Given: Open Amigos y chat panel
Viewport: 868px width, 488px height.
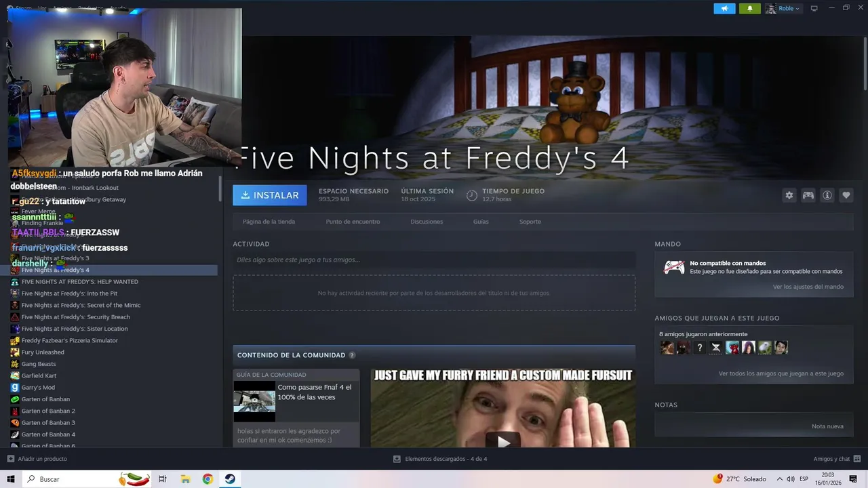Looking at the screenshot, I should tap(837, 459).
